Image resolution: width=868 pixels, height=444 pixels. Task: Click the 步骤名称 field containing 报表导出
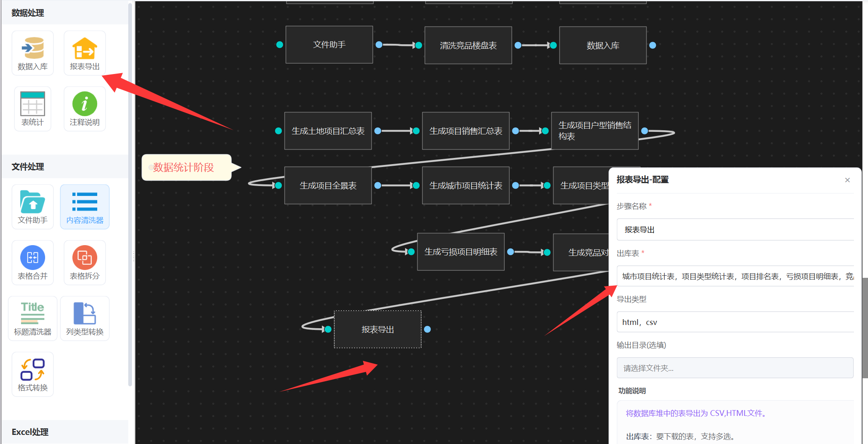[x=735, y=229]
